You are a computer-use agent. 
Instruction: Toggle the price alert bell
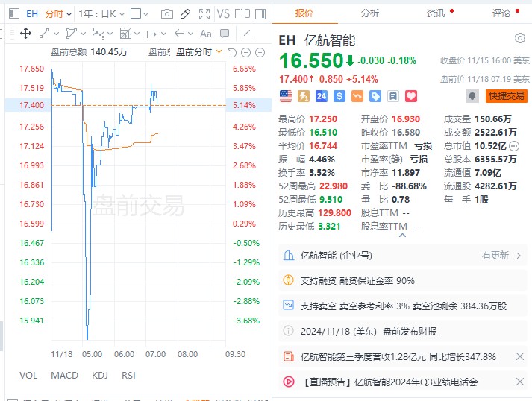pos(472,96)
